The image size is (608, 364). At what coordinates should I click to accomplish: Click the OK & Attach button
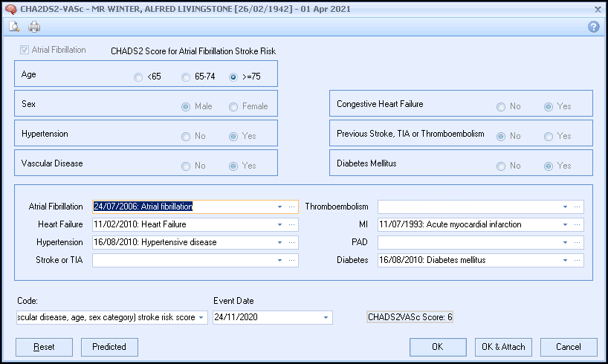(x=502, y=347)
